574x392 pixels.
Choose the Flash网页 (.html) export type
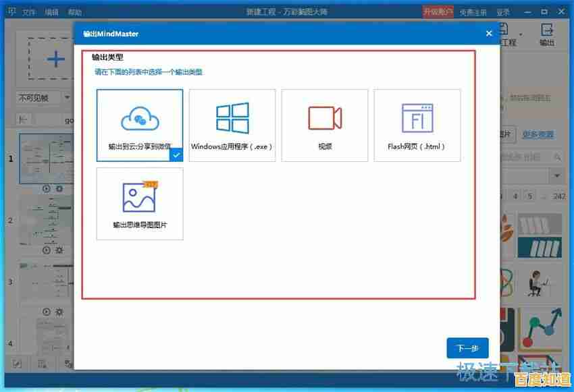point(417,125)
